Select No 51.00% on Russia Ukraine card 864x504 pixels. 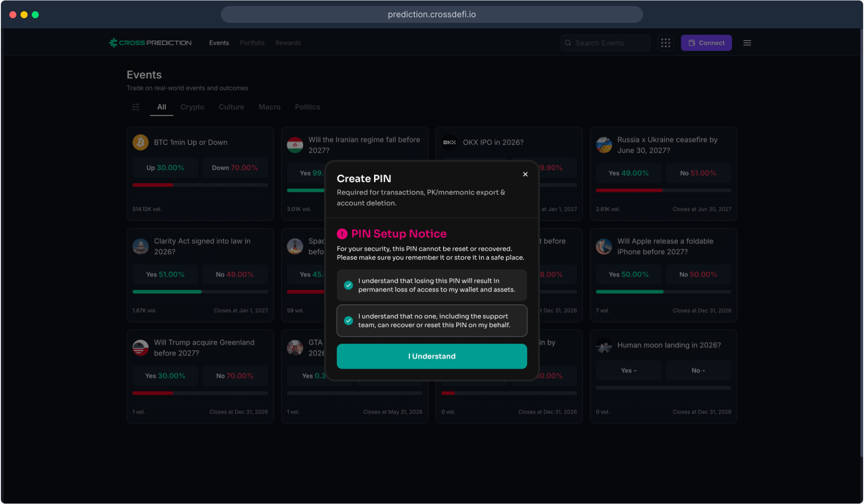click(698, 173)
